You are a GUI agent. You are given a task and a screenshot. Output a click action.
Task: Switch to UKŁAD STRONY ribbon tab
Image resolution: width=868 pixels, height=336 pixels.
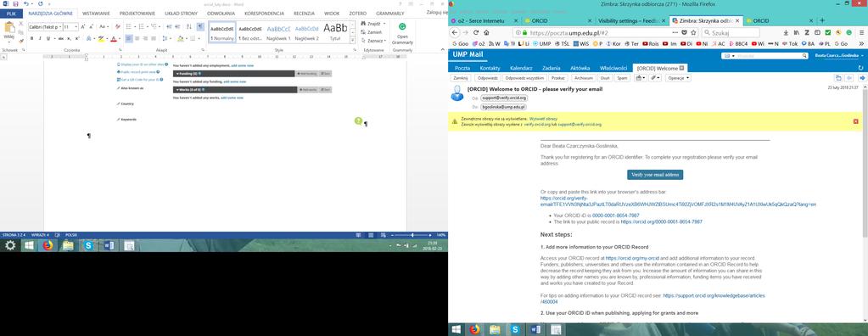pos(181,14)
